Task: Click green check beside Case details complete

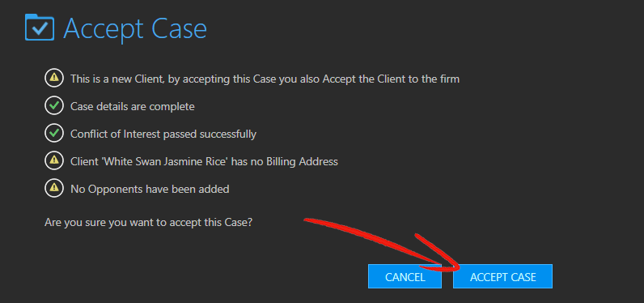Action: 54,106
